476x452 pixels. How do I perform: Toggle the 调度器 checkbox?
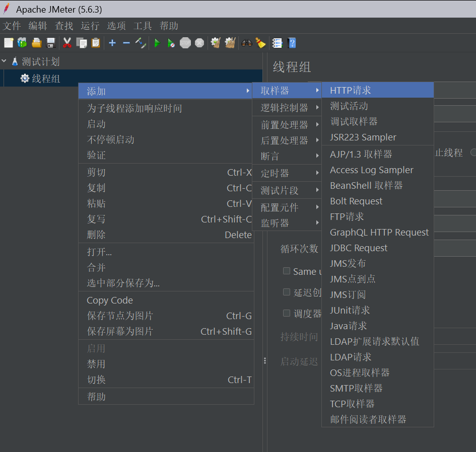pos(287,313)
